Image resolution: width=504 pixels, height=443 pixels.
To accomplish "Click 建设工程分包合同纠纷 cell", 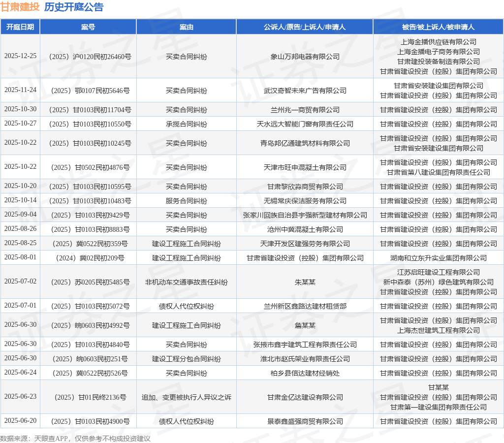I will tap(187, 359).
